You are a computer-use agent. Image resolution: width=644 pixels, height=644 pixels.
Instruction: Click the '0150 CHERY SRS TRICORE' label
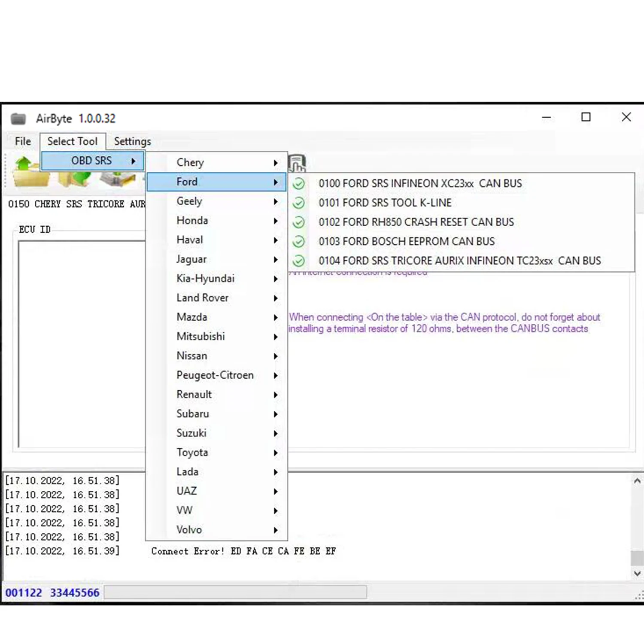(76, 204)
